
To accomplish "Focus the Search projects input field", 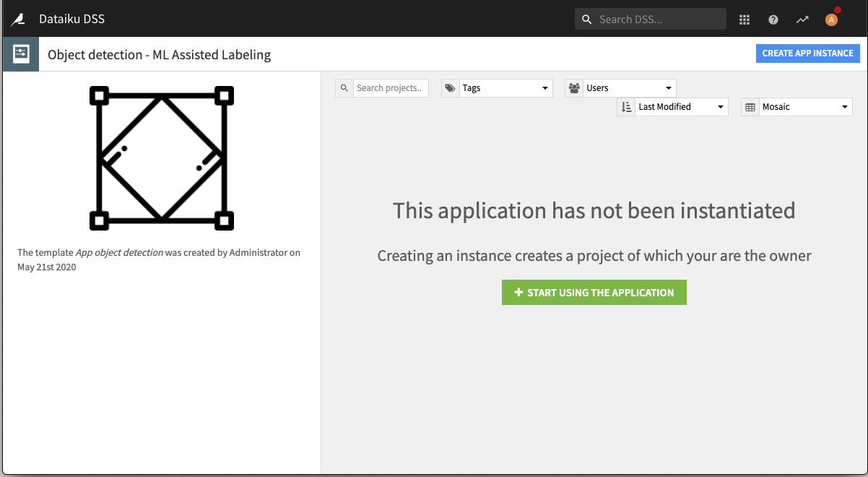I will tap(391, 88).
